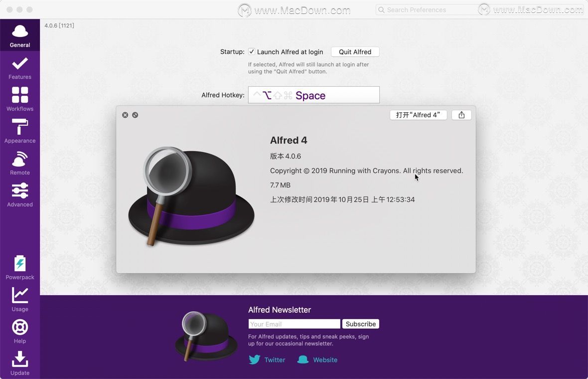This screenshot has width=588, height=379.
Task: Click the Subscribe button
Action: click(361, 324)
